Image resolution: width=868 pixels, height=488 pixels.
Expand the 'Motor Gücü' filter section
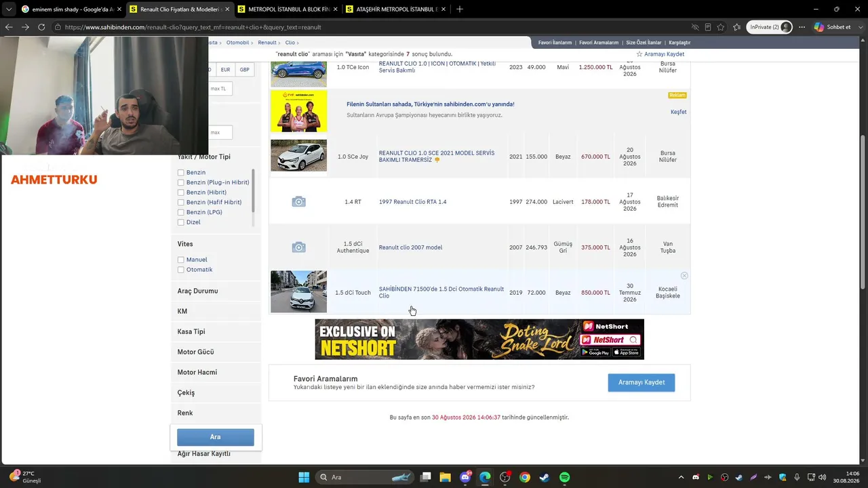(x=216, y=352)
